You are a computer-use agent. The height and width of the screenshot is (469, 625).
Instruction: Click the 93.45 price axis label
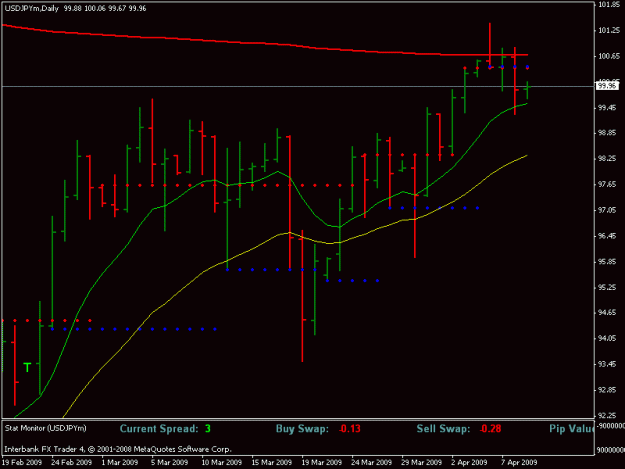tap(609, 364)
